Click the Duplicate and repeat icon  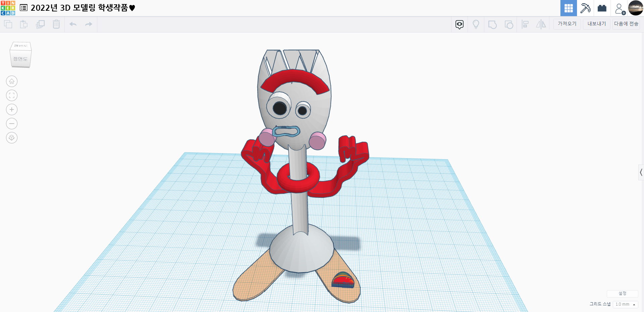[40, 24]
